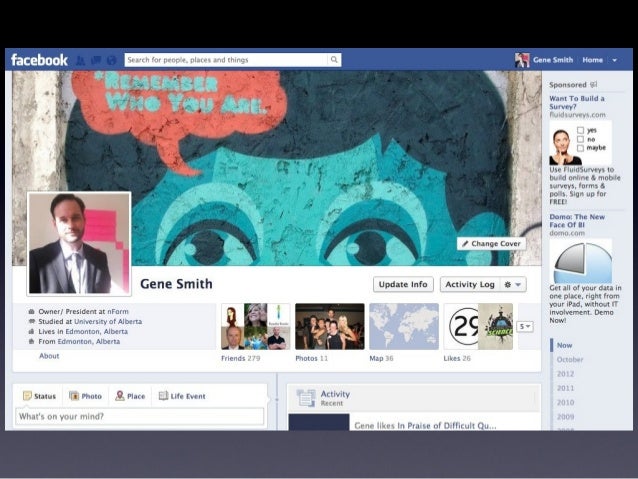The height and width of the screenshot is (479, 638).
Task: Jump to October on timeline
Action: (x=570, y=359)
